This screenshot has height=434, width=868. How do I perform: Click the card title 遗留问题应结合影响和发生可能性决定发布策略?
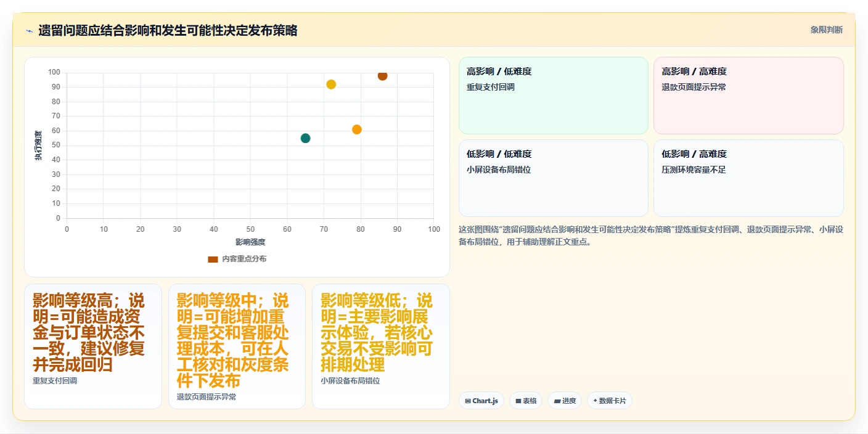[168, 30]
